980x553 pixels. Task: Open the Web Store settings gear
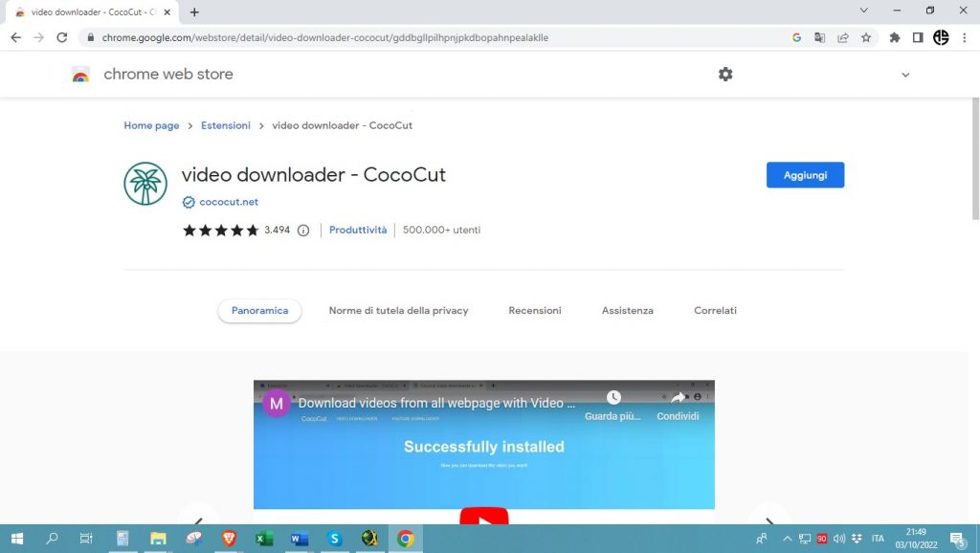click(x=724, y=74)
